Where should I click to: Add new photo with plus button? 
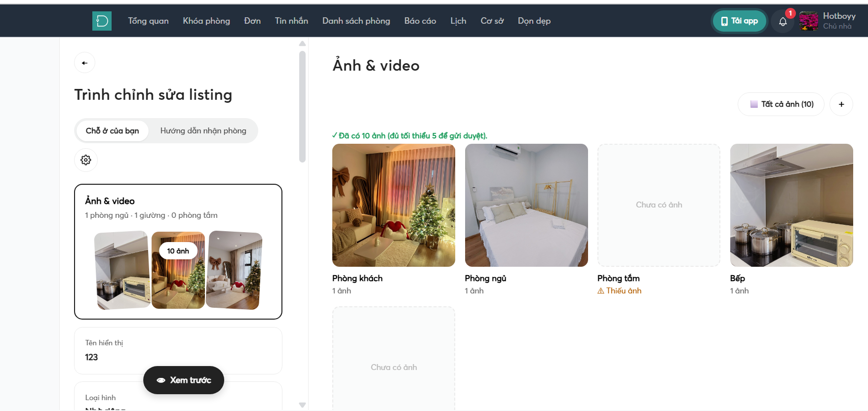841,104
